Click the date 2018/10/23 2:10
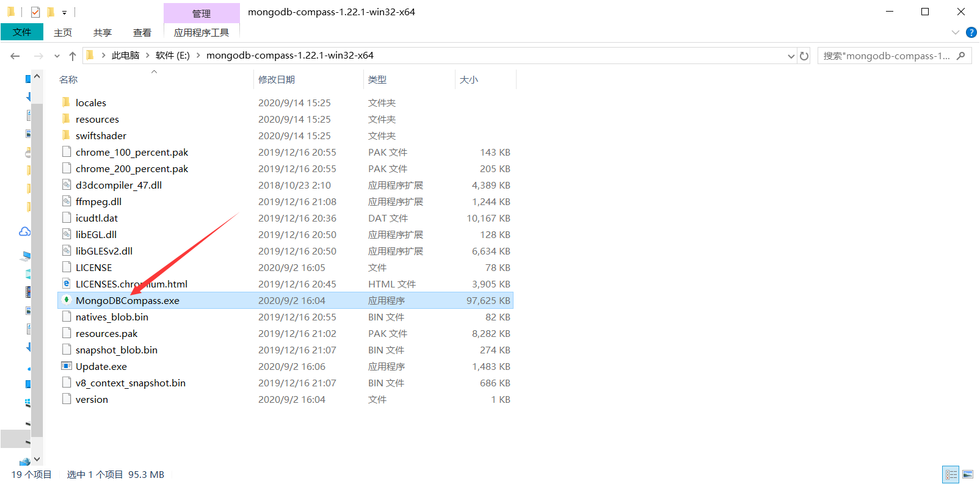Viewport: 980px width, 484px height. 294,186
